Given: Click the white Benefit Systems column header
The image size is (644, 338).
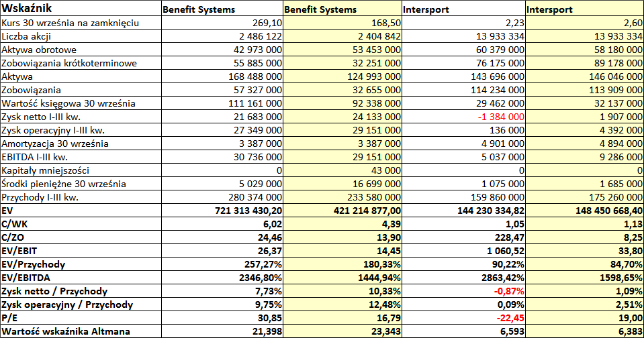Looking at the screenshot, I should click(x=222, y=8).
